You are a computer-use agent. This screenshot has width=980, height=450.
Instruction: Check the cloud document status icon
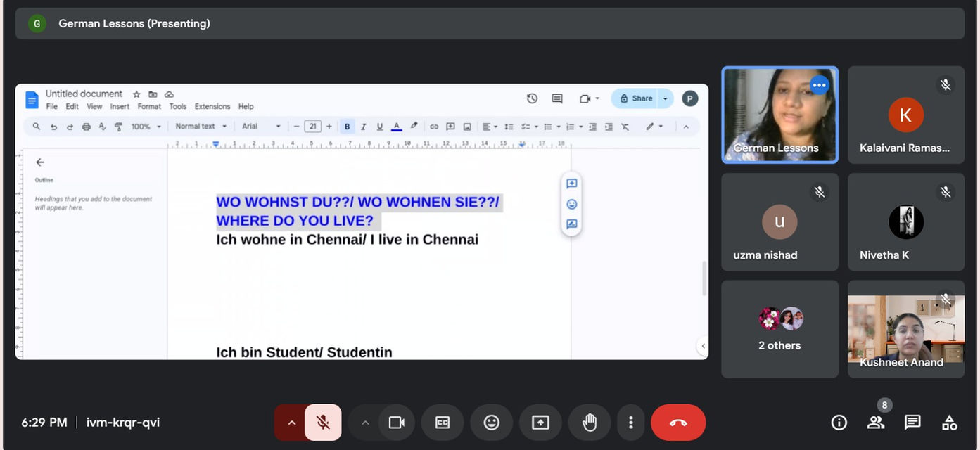coord(169,94)
